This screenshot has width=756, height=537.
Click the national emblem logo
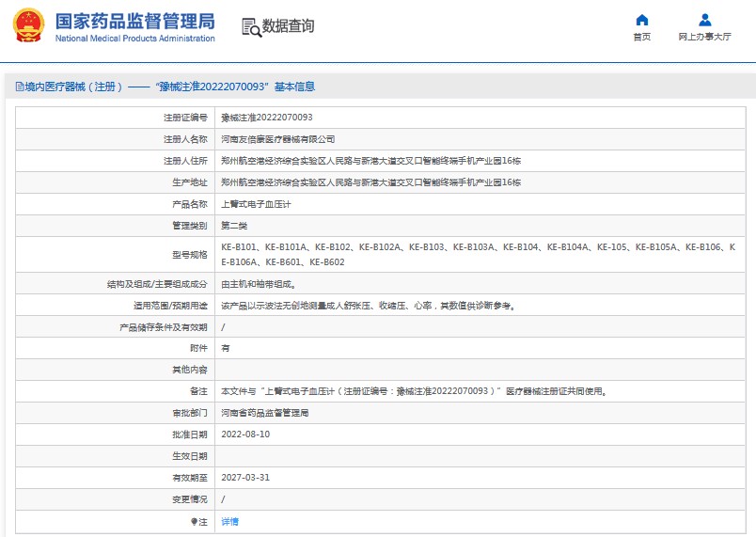pyautogui.click(x=28, y=25)
